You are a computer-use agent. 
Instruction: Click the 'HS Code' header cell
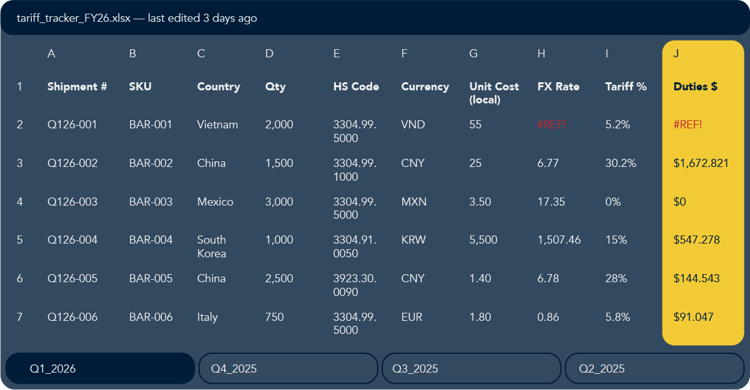[356, 87]
